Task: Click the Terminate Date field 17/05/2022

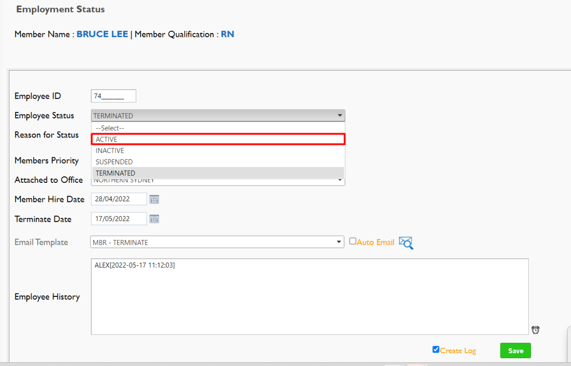Action: click(x=119, y=219)
